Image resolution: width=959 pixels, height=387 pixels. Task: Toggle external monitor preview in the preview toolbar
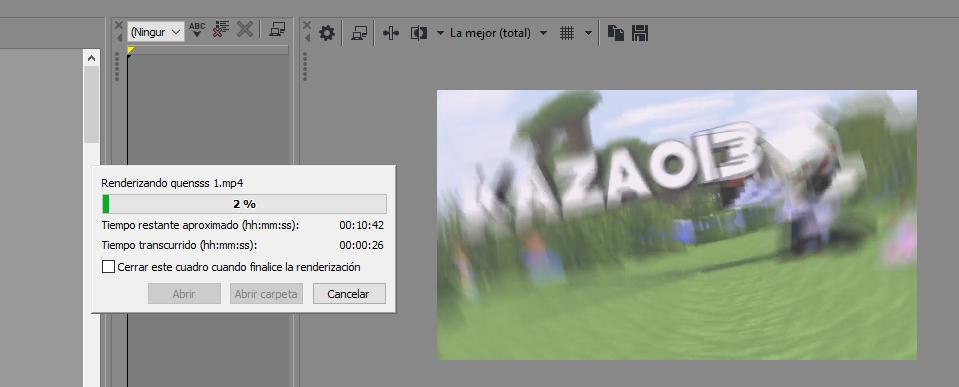coord(359,33)
